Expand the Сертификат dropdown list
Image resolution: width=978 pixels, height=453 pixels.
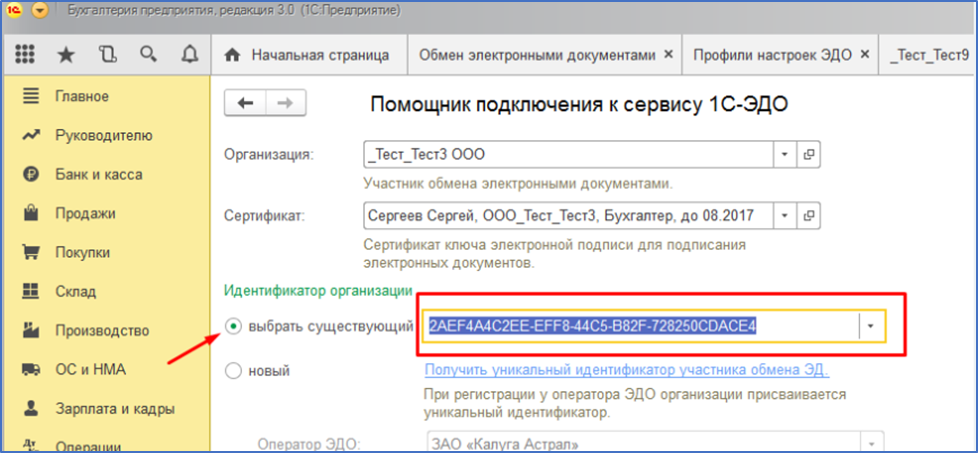(x=785, y=216)
